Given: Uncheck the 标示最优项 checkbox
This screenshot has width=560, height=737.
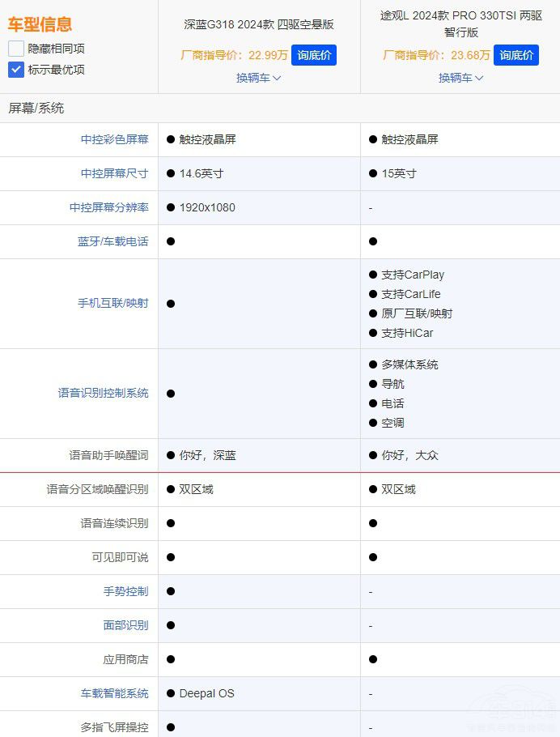Looking at the screenshot, I should pyautogui.click(x=16, y=70).
